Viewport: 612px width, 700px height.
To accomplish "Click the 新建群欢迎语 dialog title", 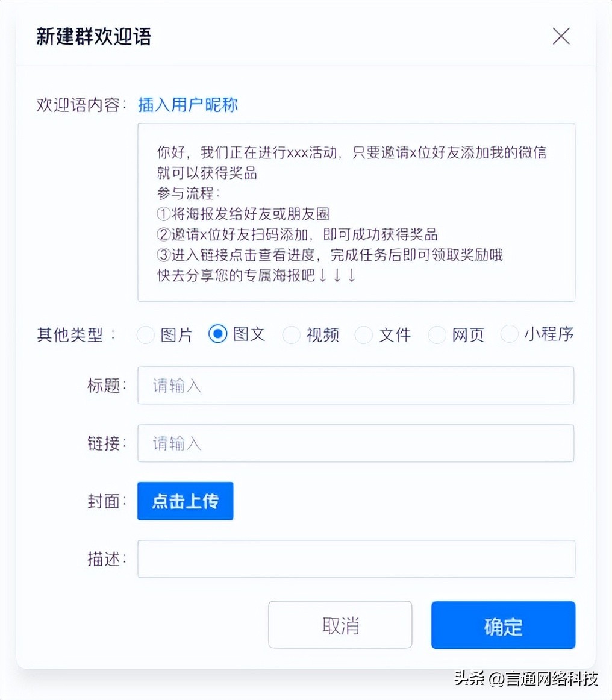I will click(95, 36).
